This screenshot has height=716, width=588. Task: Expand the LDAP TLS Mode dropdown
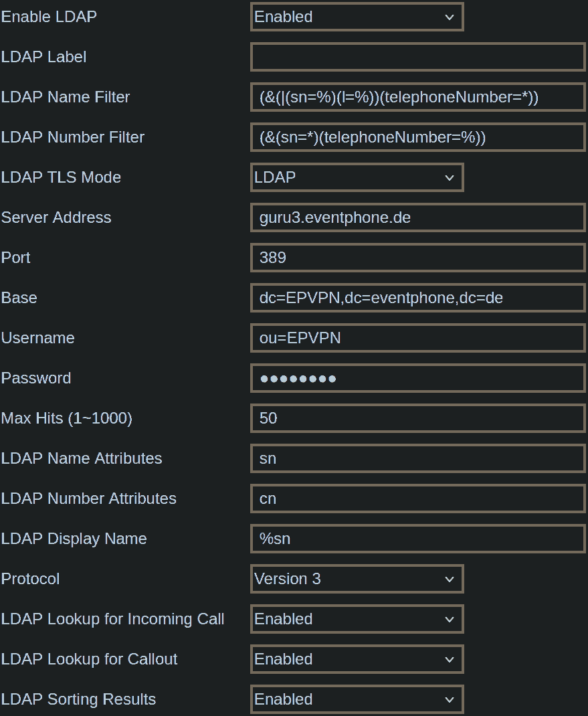[x=357, y=177]
